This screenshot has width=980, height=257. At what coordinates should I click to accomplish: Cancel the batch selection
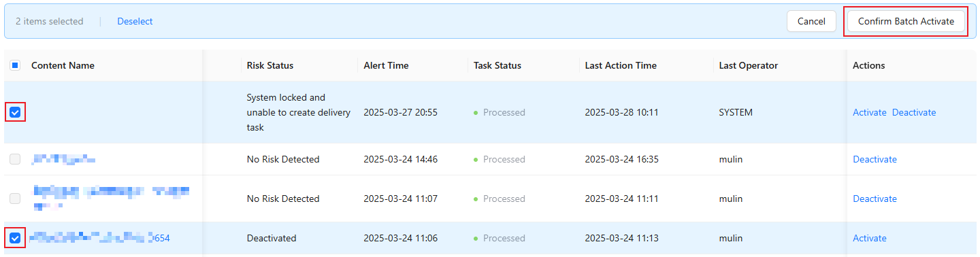point(811,22)
